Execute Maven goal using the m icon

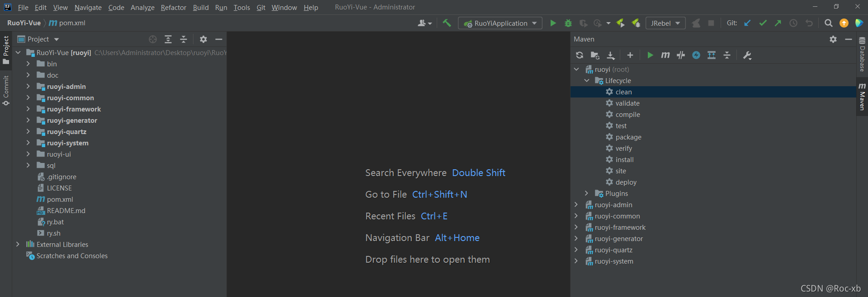pyautogui.click(x=665, y=55)
